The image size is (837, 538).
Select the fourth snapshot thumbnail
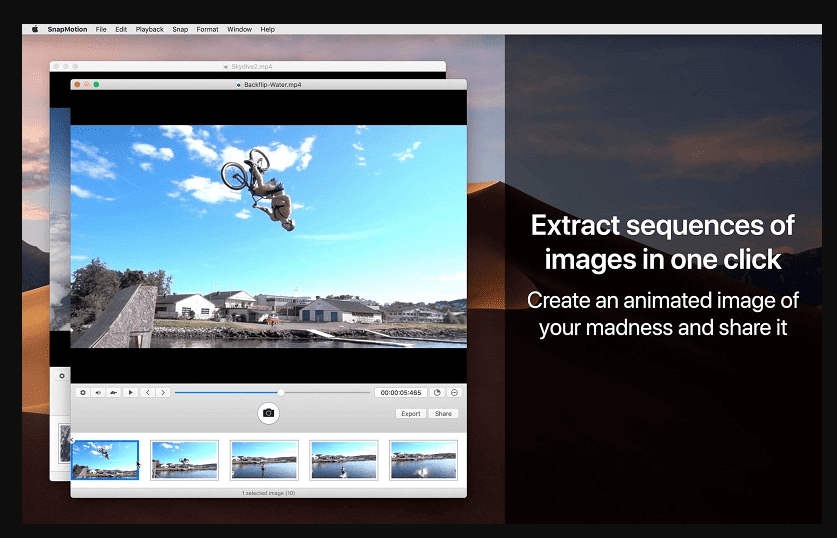coord(344,460)
